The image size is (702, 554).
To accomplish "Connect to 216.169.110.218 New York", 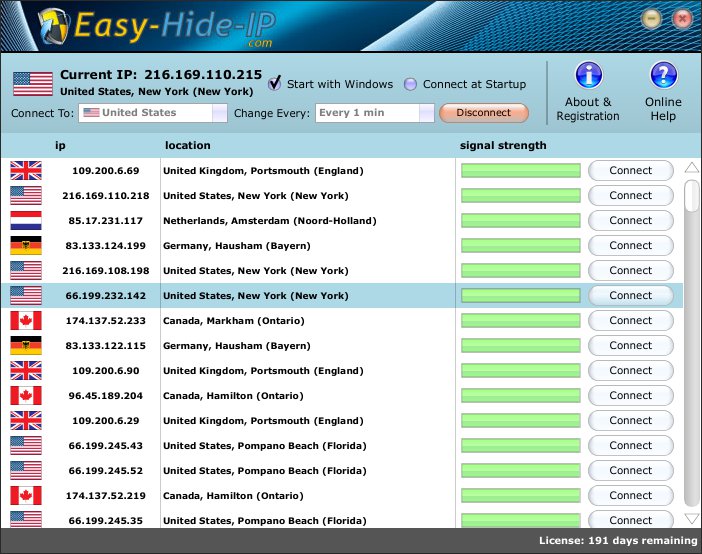I will pos(630,196).
